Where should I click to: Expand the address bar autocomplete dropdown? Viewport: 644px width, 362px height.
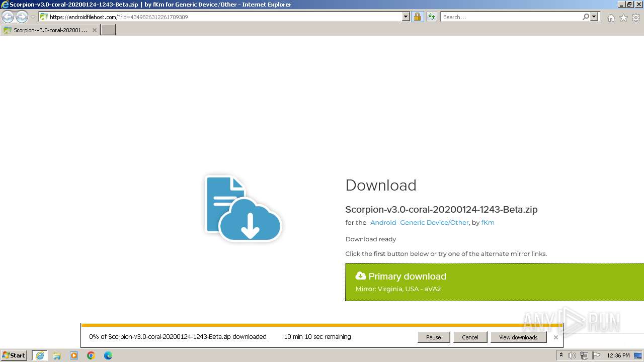406,17
